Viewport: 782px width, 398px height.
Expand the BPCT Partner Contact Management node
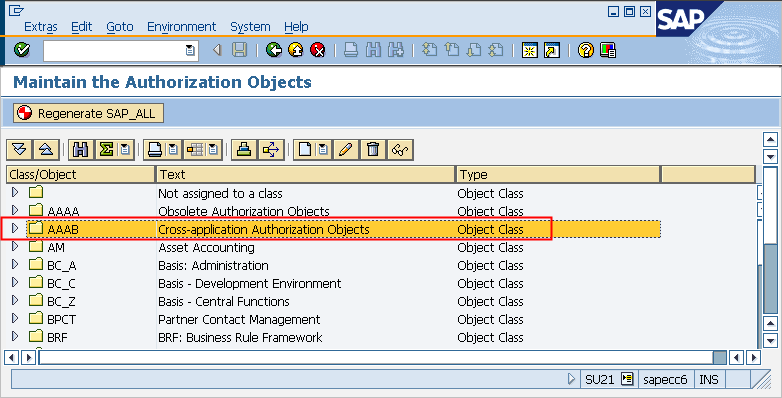click(x=15, y=318)
